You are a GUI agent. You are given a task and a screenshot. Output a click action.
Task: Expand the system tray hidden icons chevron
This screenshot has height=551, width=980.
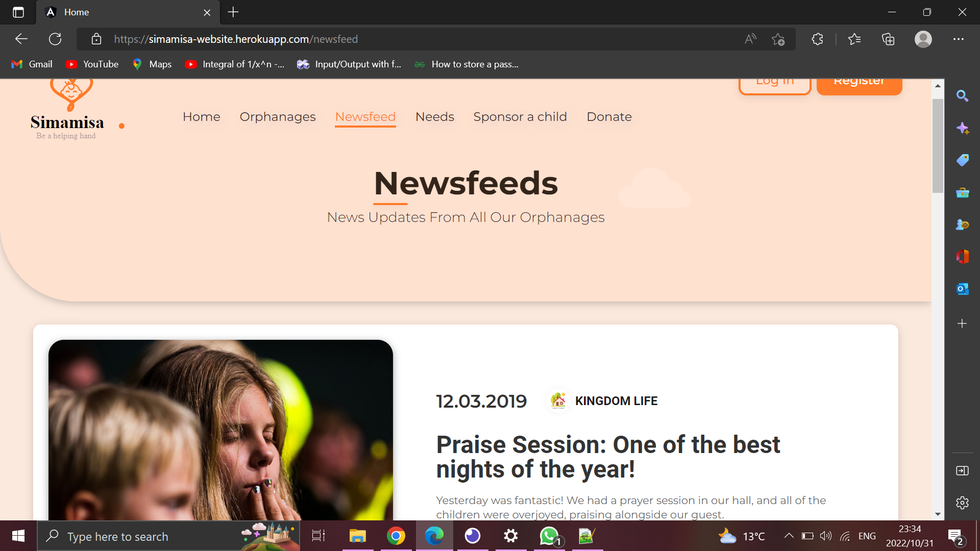click(789, 536)
